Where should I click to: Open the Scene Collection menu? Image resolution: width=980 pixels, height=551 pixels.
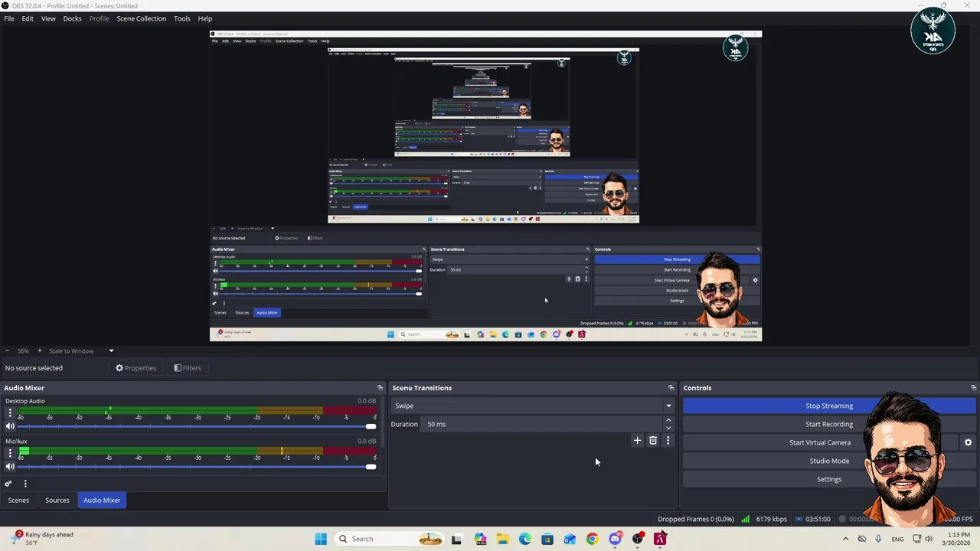pyautogui.click(x=141, y=18)
